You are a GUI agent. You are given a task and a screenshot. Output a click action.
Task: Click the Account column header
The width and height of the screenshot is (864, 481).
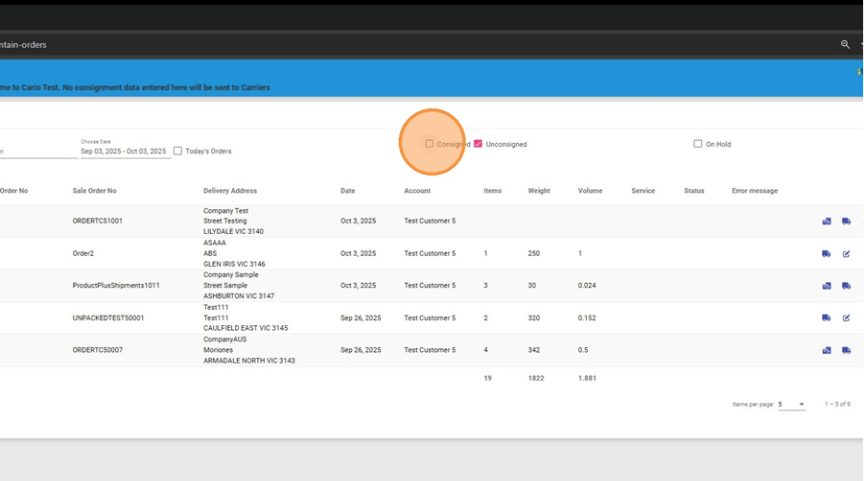point(417,191)
